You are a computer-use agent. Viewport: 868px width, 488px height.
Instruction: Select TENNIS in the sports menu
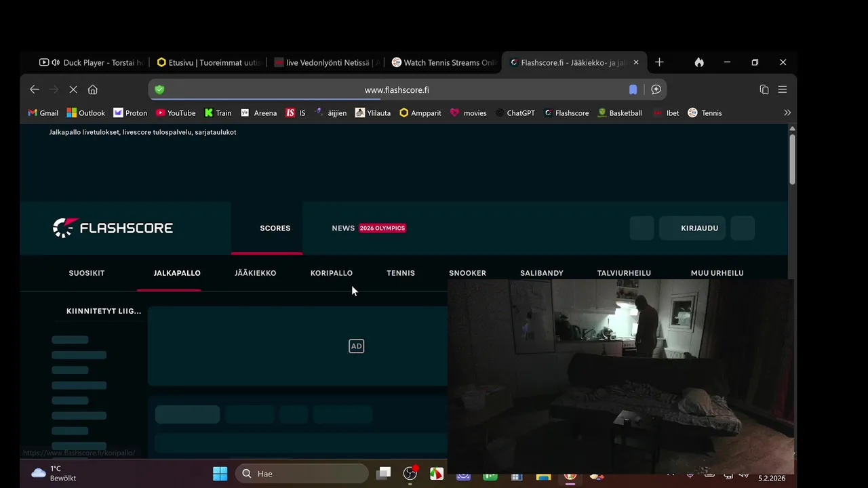(401, 273)
